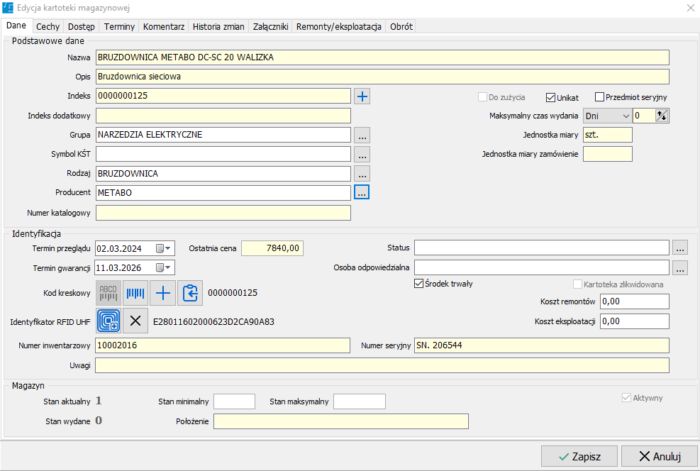Switch to the Historia zmian tab

tap(219, 25)
